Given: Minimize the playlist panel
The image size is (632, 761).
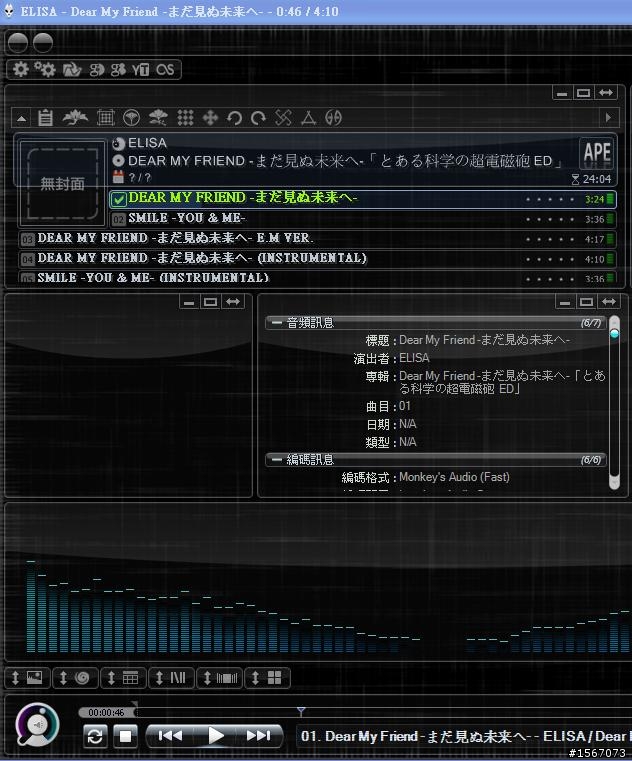Looking at the screenshot, I should coord(562,93).
